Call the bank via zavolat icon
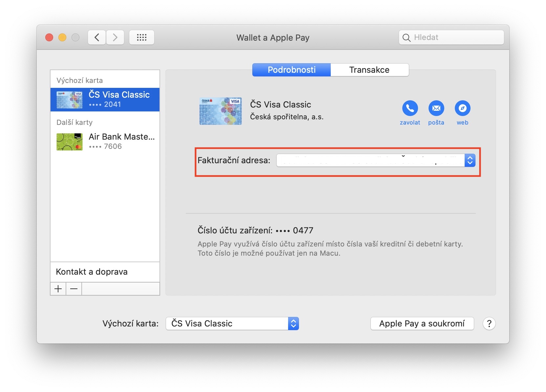546x392 pixels. click(410, 108)
